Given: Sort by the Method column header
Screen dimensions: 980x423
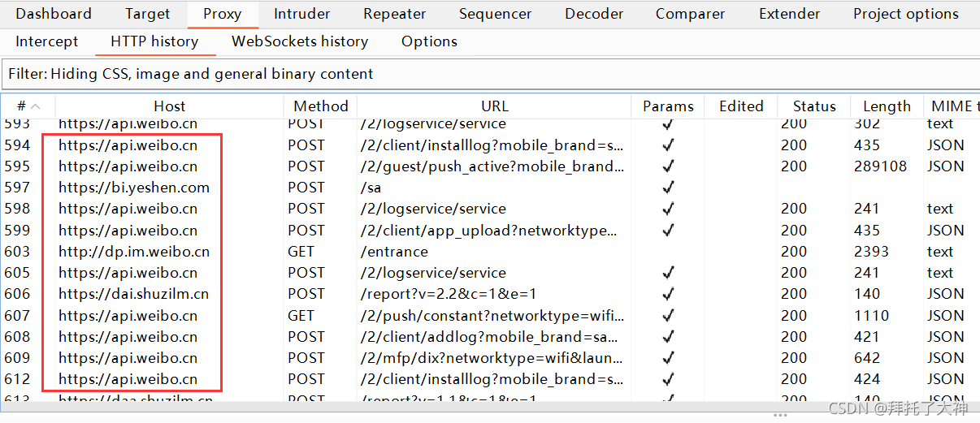Looking at the screenshot, I should coord(321,106).
